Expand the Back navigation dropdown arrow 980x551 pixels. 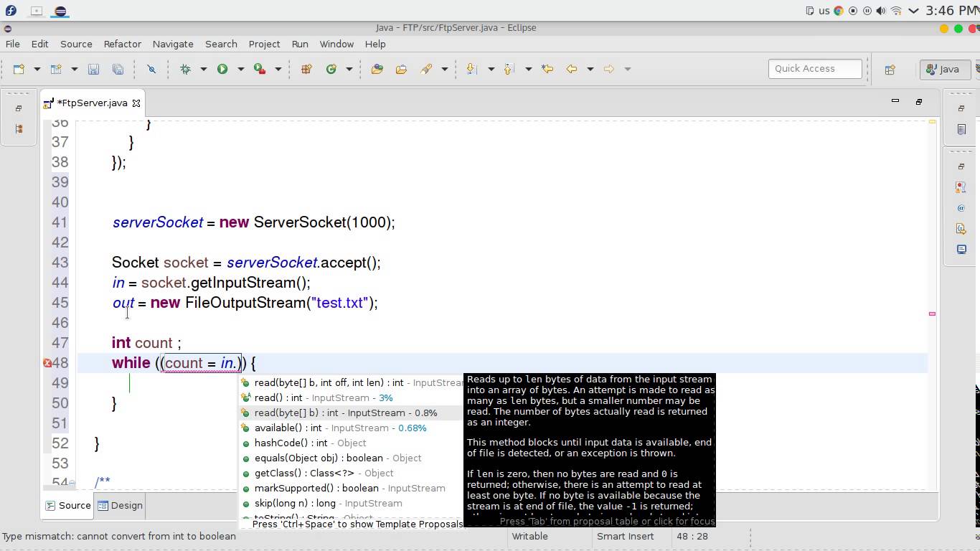590,69
